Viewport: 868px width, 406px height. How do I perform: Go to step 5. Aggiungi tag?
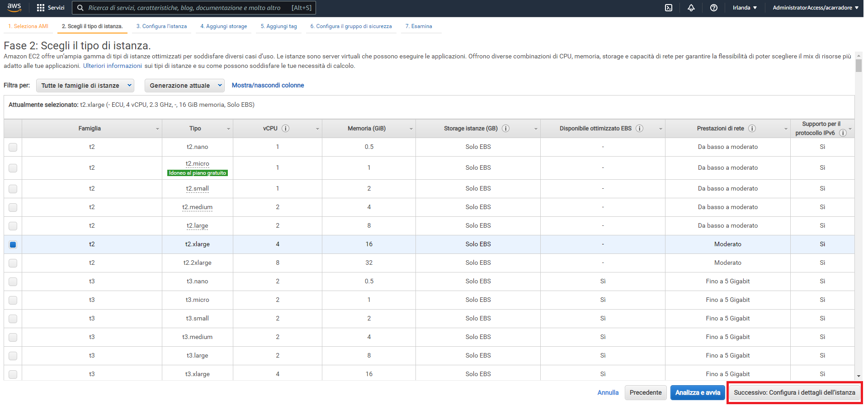(279, 26)
